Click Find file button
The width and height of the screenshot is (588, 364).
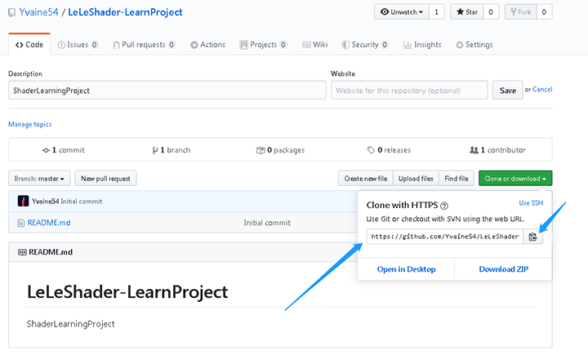click(x=457, y=179)
